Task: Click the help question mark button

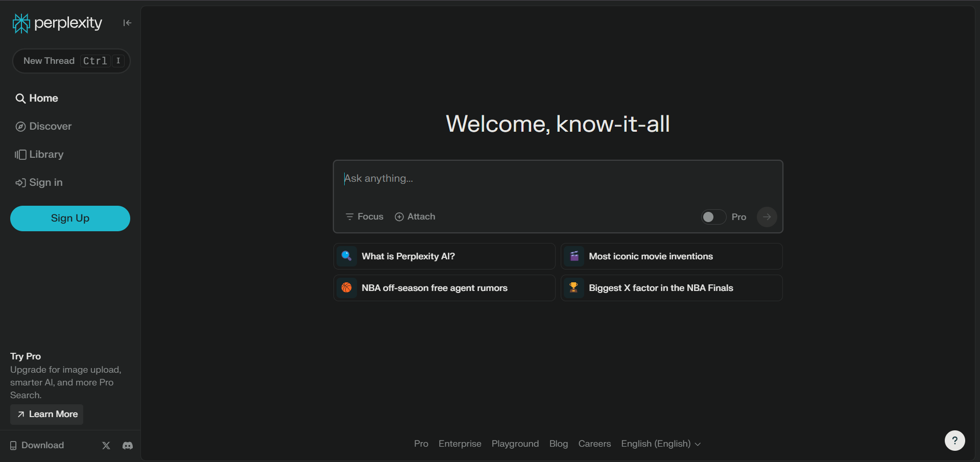Action: (x=954, y=440)
